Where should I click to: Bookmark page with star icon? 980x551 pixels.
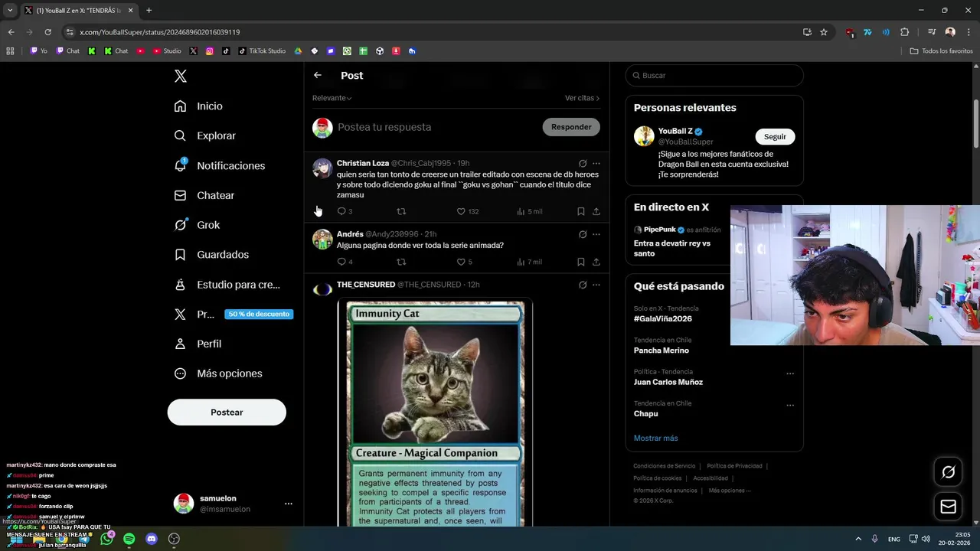click(824, 32)
